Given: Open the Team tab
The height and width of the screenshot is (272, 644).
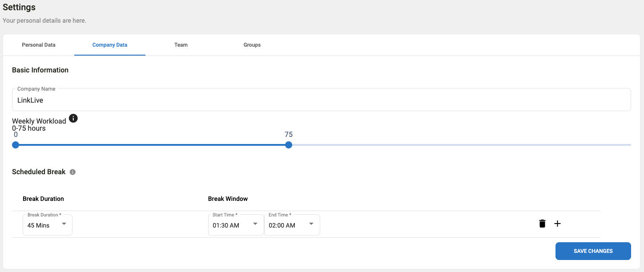Looking at the screenshot, I should [x=181, y=45].
